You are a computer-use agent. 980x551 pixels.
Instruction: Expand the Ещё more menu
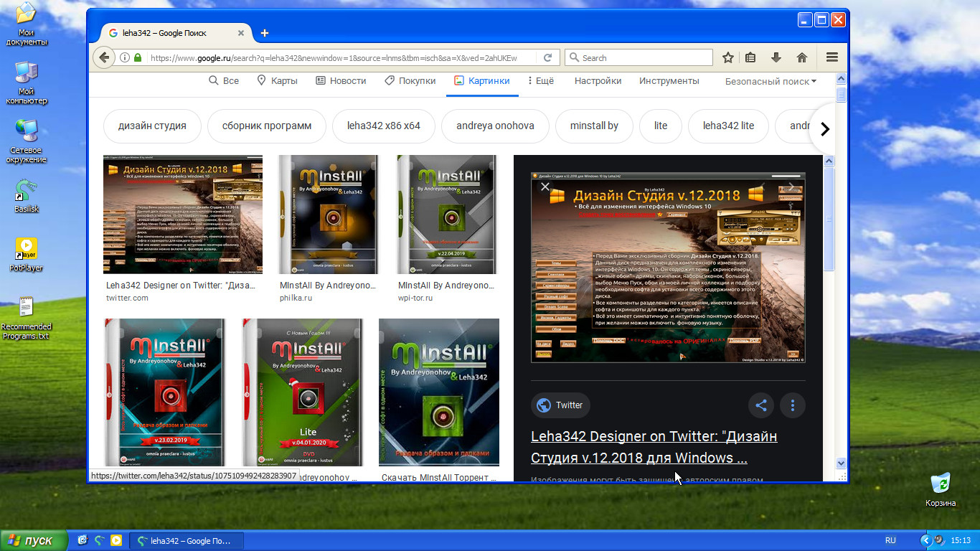pos(541,81)
